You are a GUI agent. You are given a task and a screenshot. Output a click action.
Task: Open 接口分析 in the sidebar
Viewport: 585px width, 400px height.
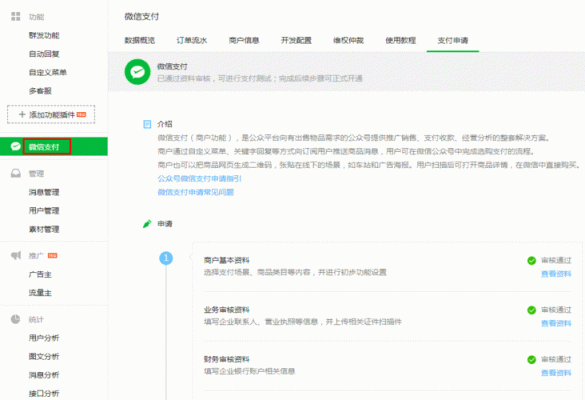pos(44,393)
